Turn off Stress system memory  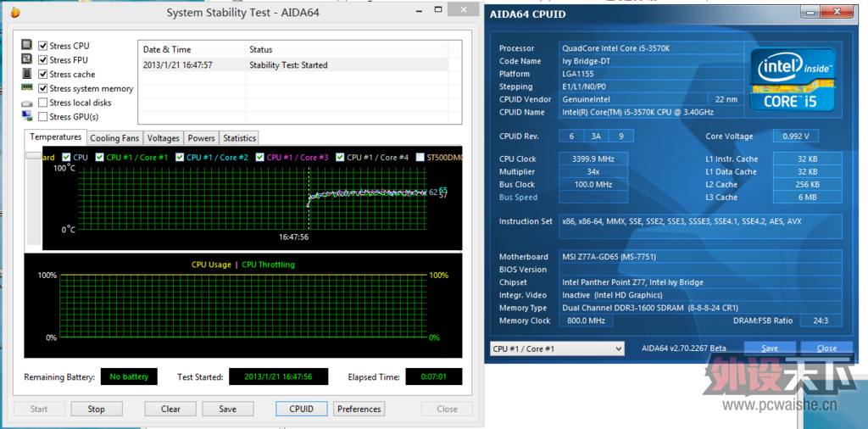[x=42, y=88]
